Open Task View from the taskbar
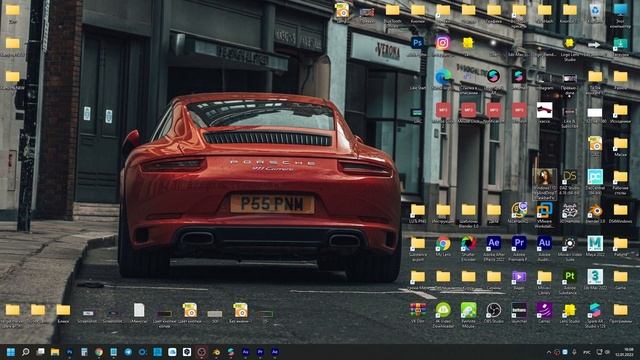This screenshot has height=360, width=640. click(40, 352)
